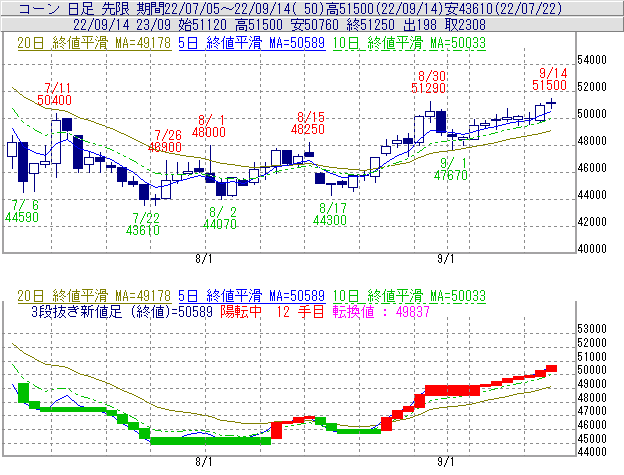Click the 7/11 high label 50400
The image size is (624, 475).
coord(54,100)
